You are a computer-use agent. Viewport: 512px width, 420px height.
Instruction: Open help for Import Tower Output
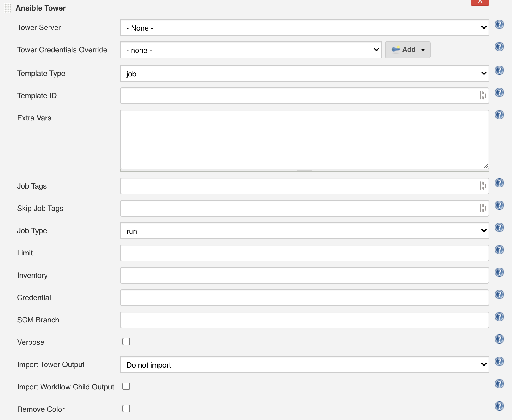(x=499, y=361)
